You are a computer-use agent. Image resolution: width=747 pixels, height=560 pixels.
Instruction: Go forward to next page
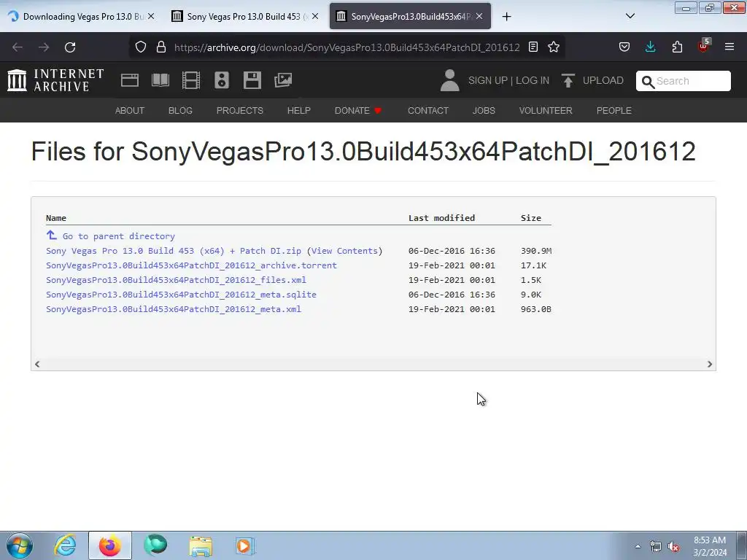pyautogui.click(x=44, y=47)
